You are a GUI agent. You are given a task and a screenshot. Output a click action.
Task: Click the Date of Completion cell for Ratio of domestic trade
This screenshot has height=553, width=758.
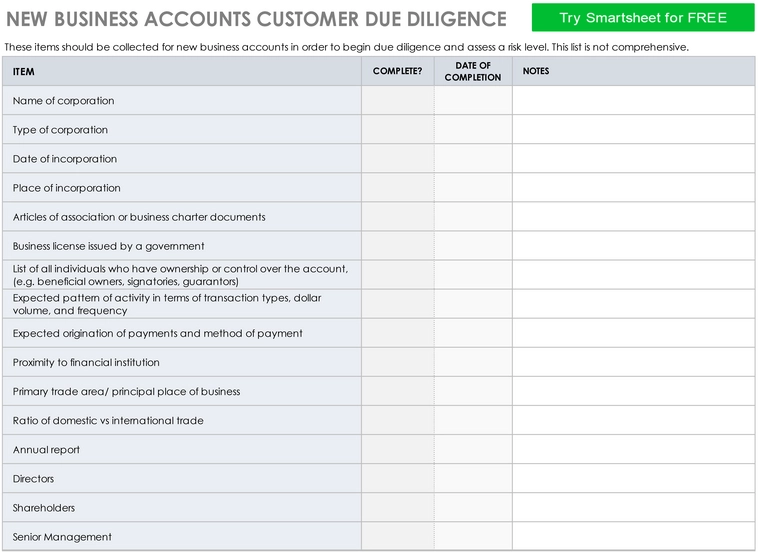tap(473, 421)
